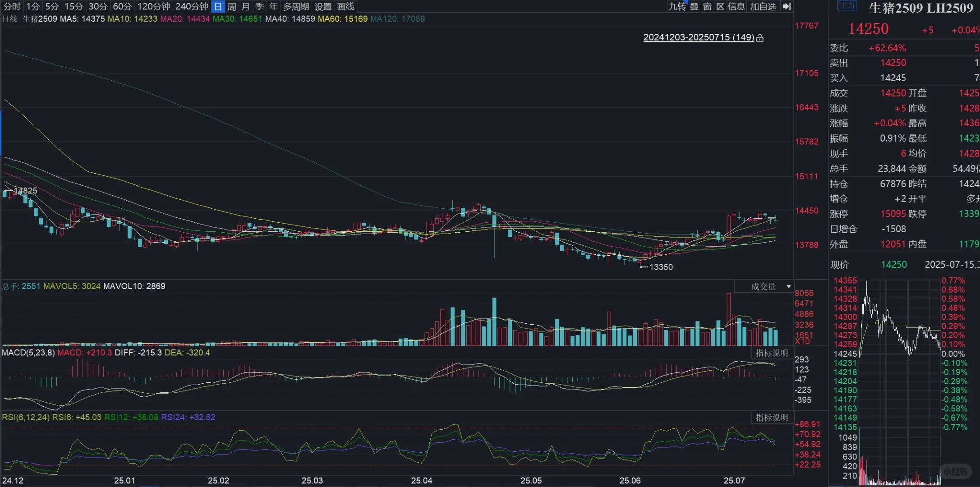
Task: Select the 月 monthly period tab
Action: pyautogui.click(x=246, y=6)
